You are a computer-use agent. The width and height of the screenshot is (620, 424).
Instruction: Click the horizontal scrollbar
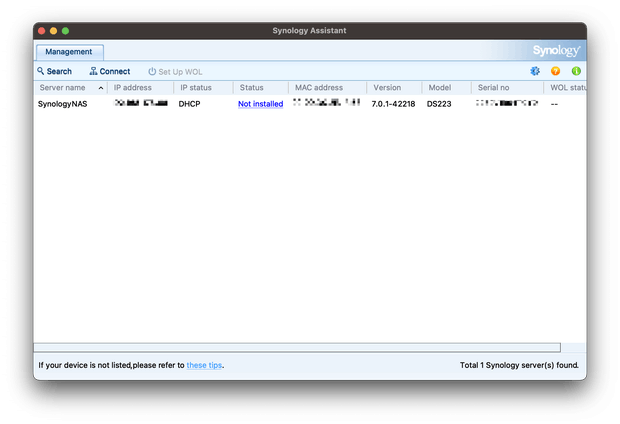coord(297,348)
